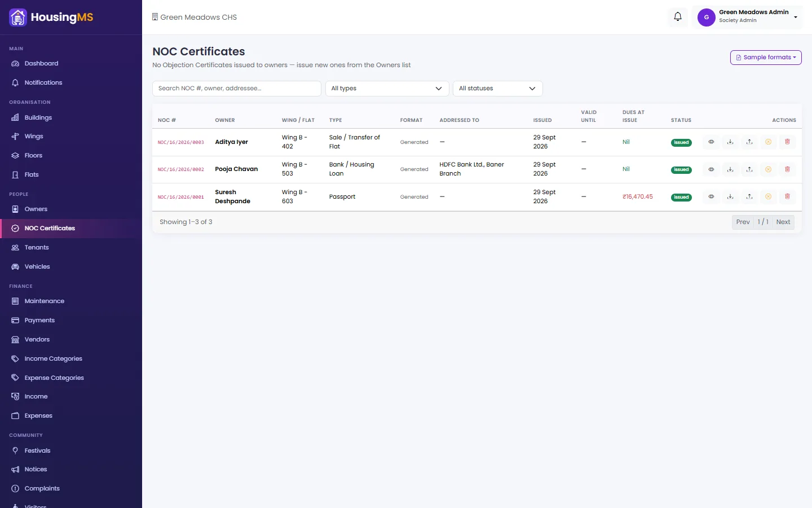Click the HousingMS logo icon
The width and height of the screenshot is (812, 508).
click(18, 17)
